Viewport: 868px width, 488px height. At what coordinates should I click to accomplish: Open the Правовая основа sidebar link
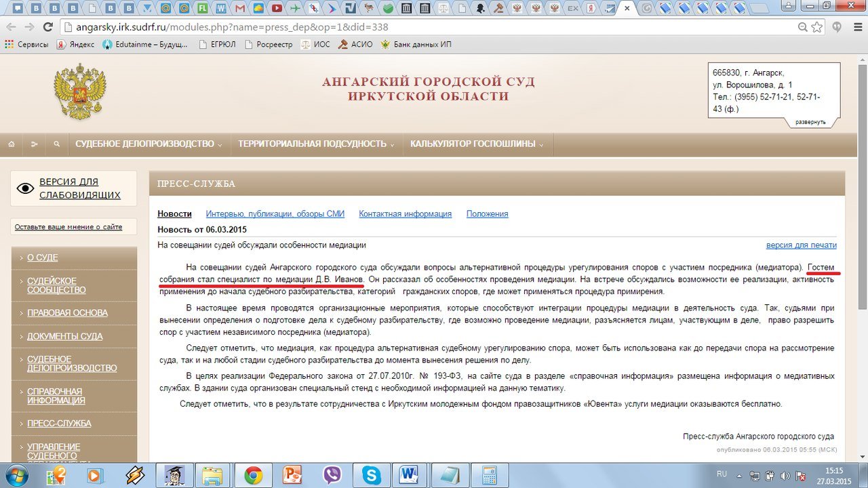pyautogui.click(x=67, y=313)
